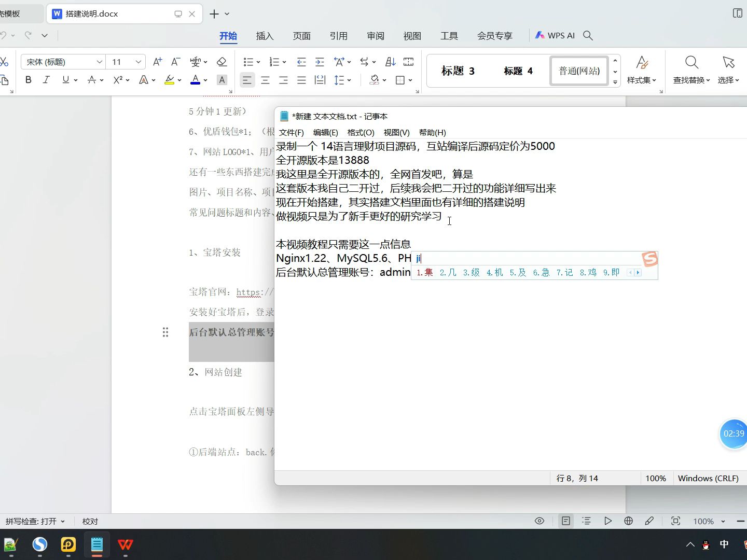
Task: Apply text highlight color
Action: (x=169, y=80)
